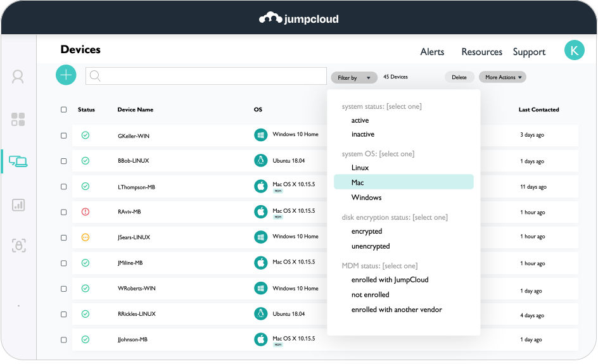Focus the device search input field
598x364 pixels.
206,76
